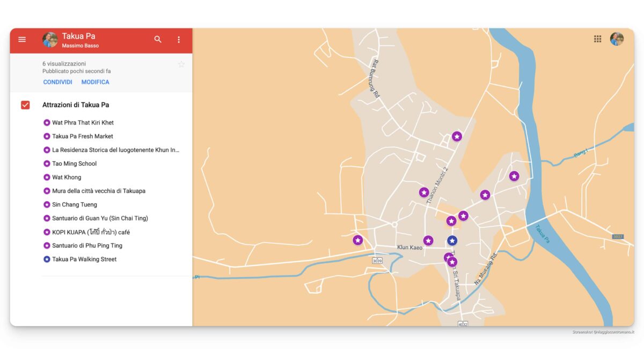644x362 pixels.
Task: Open the search icon in the map header
Action: point(158,39)
